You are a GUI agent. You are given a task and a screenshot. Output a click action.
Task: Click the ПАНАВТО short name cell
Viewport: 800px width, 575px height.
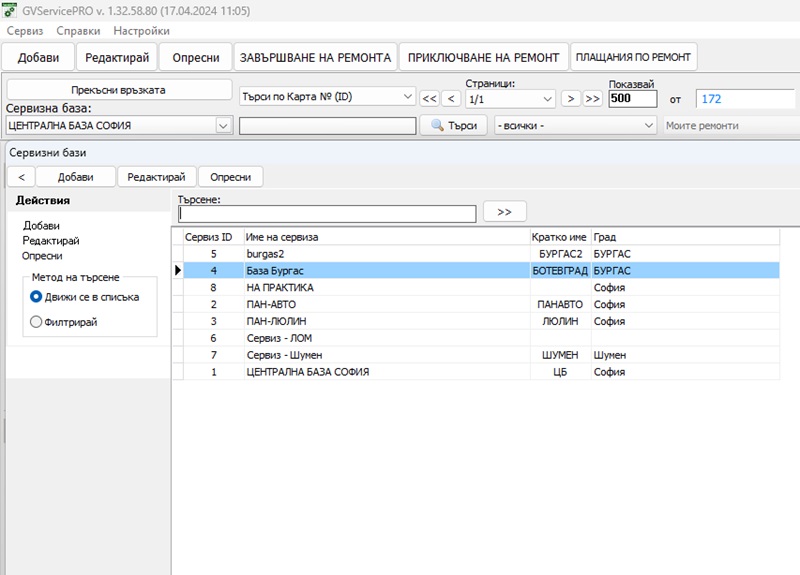[560, 305]
